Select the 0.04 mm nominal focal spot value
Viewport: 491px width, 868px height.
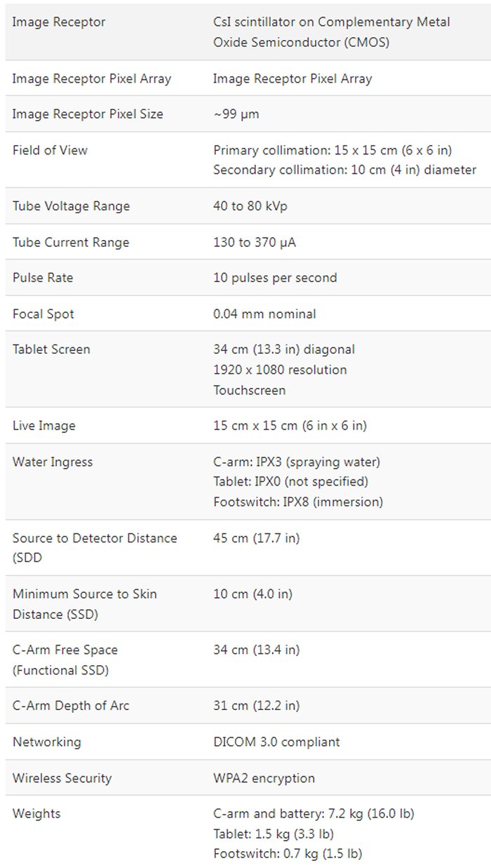click(264, 314)
